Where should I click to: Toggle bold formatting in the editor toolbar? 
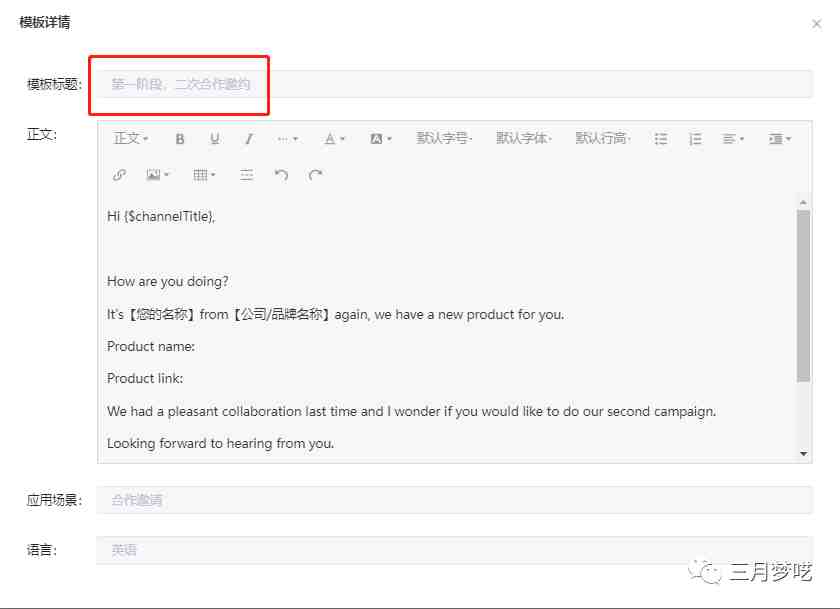[x=180, y=139]
